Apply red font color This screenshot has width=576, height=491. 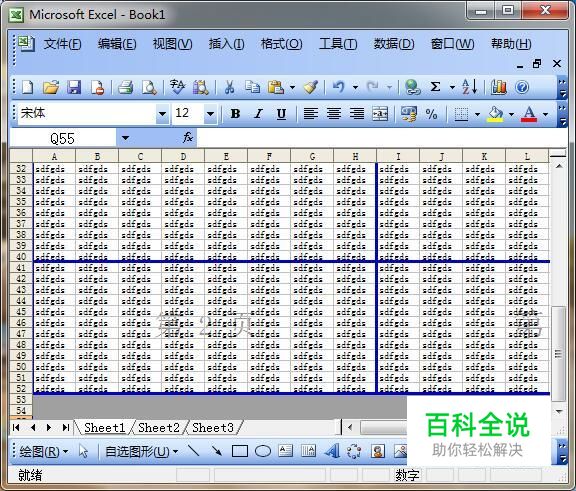tap(529, 114)
